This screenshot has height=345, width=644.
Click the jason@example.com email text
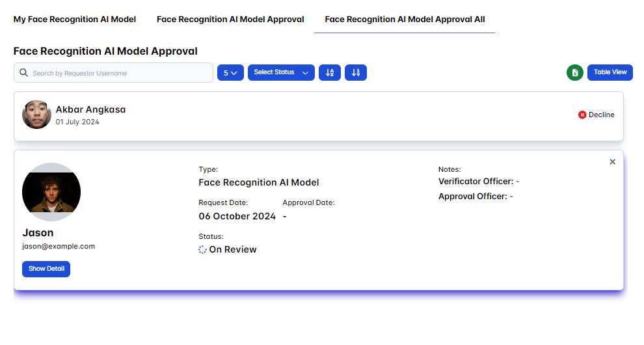(59, 246)
